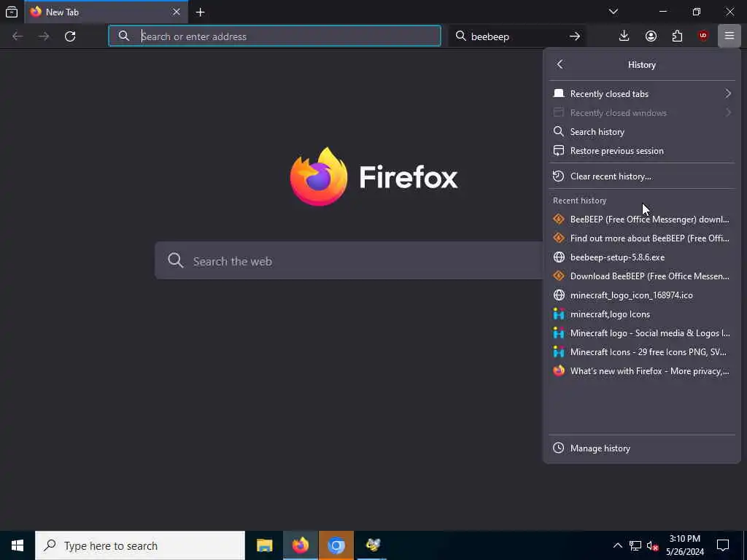The height and width of the screenshot is (560, 747).
Task: Click the beebeep search box
Action: (x=517, y=36)
